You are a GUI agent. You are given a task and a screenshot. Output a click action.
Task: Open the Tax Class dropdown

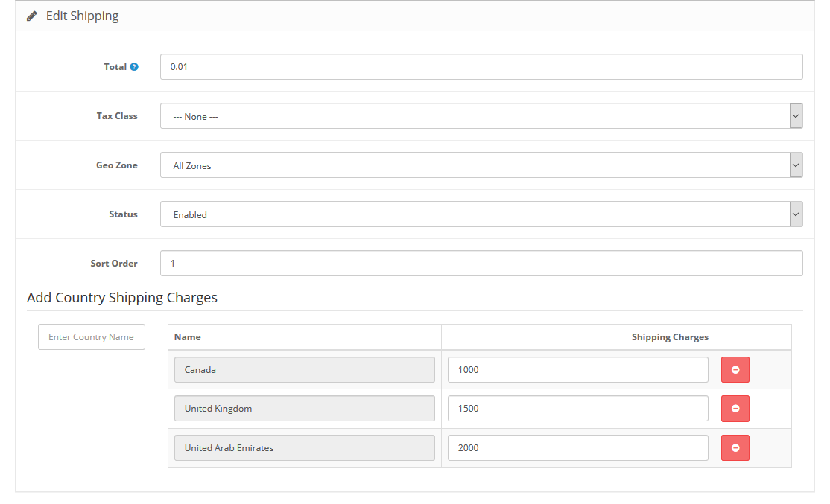(481, 116)
